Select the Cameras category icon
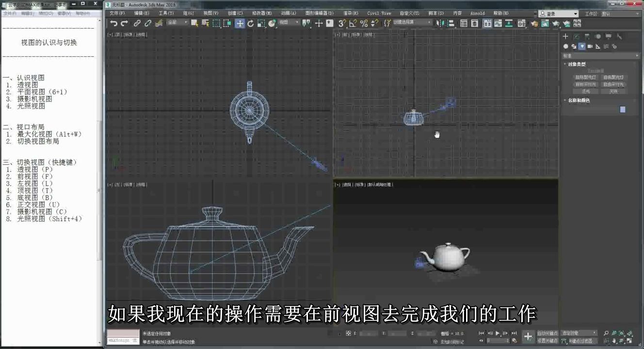644x349 pixels. (x=590, y=46)
